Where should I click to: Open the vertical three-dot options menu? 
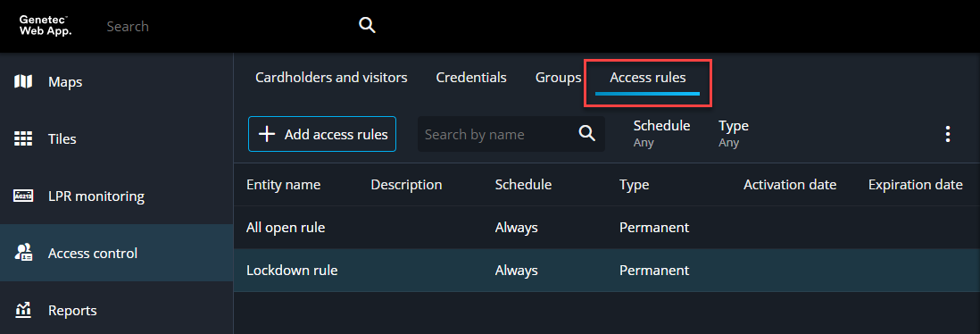pos(948,134)
